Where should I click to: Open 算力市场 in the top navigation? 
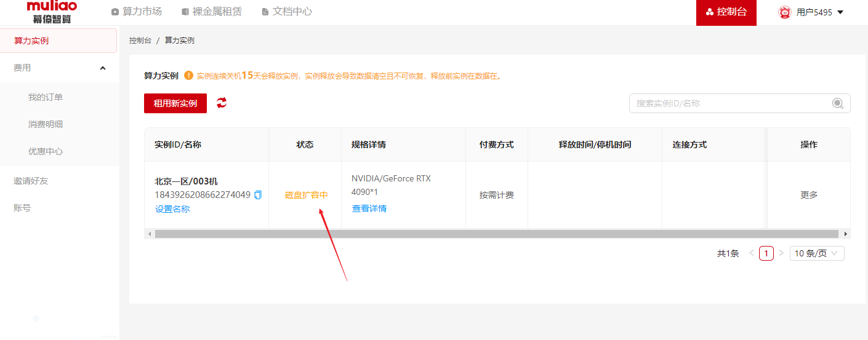pos(137,12)
